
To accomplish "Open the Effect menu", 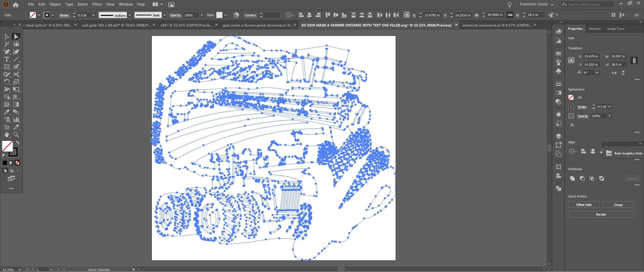I will 97,4.
